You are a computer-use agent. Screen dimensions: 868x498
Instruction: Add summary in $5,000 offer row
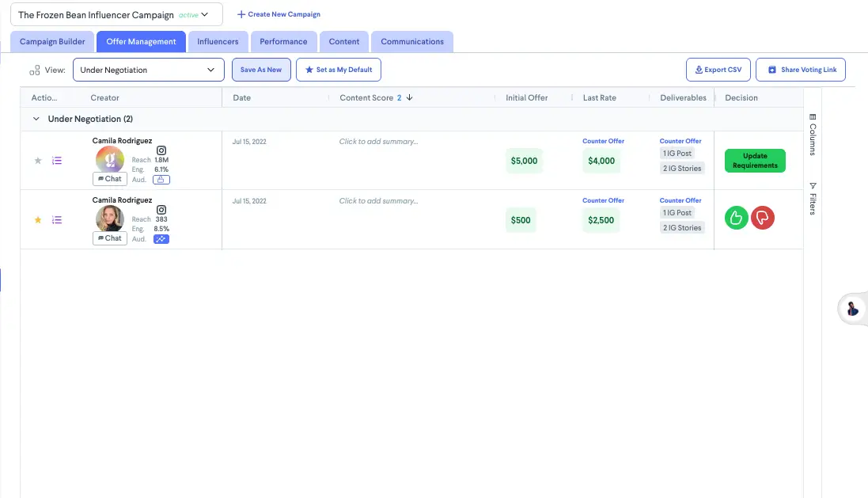tap(379, 141)
